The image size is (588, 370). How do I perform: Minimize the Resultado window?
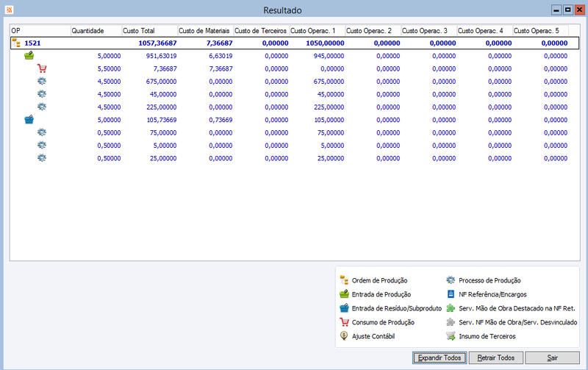556,10
